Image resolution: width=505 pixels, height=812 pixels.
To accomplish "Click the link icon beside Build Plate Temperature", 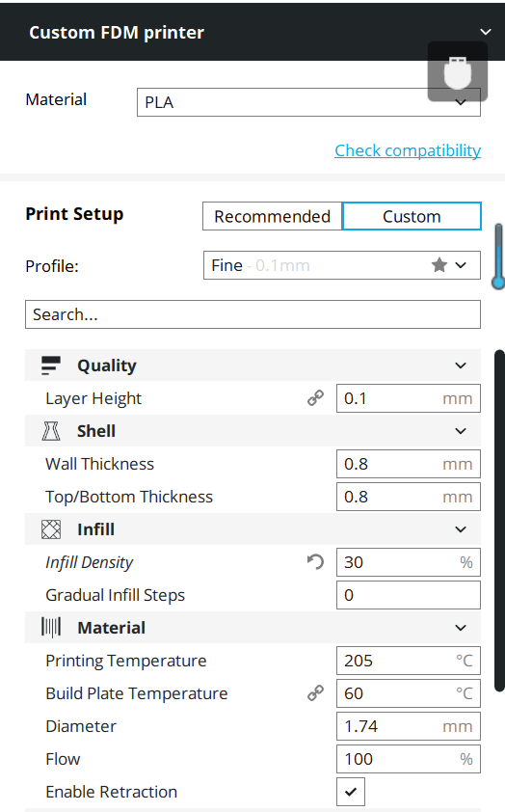I will click(x=316, y=693).
